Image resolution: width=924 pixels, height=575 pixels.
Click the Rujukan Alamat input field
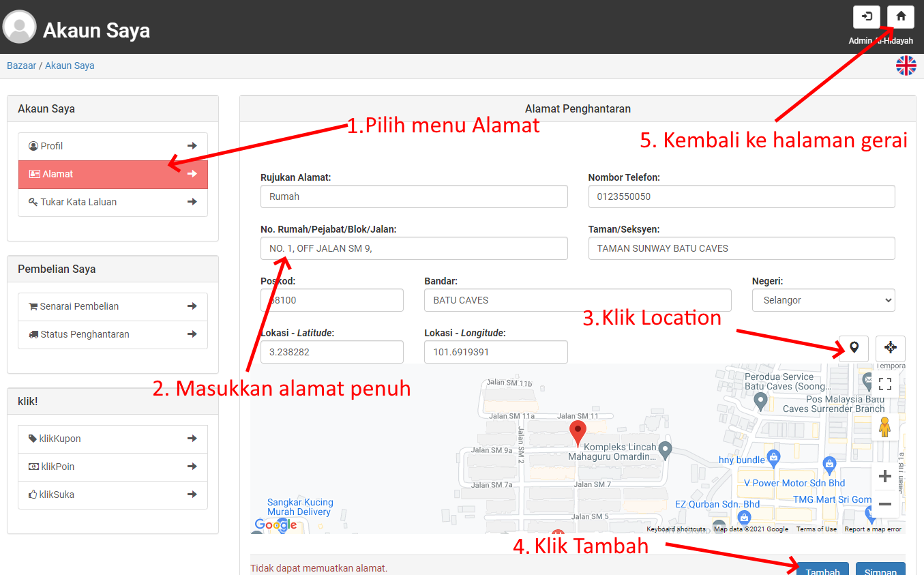(x=413, y=196)
